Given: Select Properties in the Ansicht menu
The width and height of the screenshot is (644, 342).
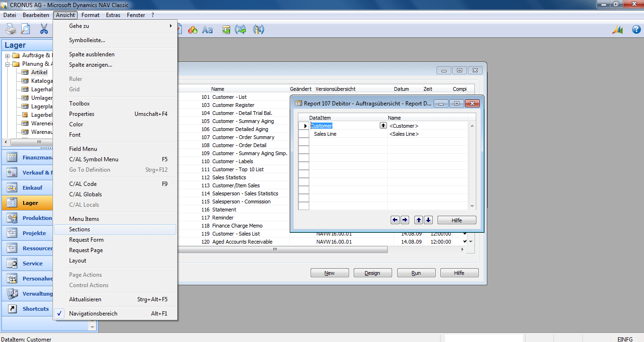Looking at the screenshot, I should (116, 114).
